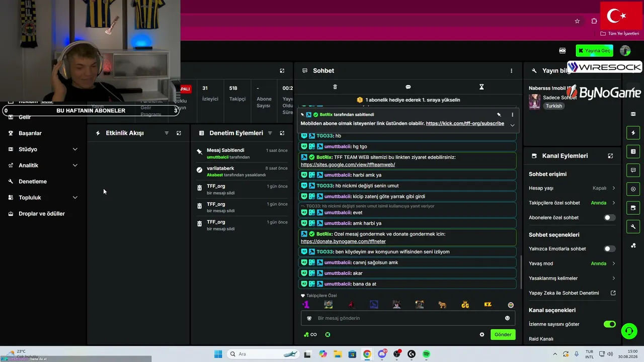
Task: Click the trash icon under Sohbet
Action: tap(335, 87)
